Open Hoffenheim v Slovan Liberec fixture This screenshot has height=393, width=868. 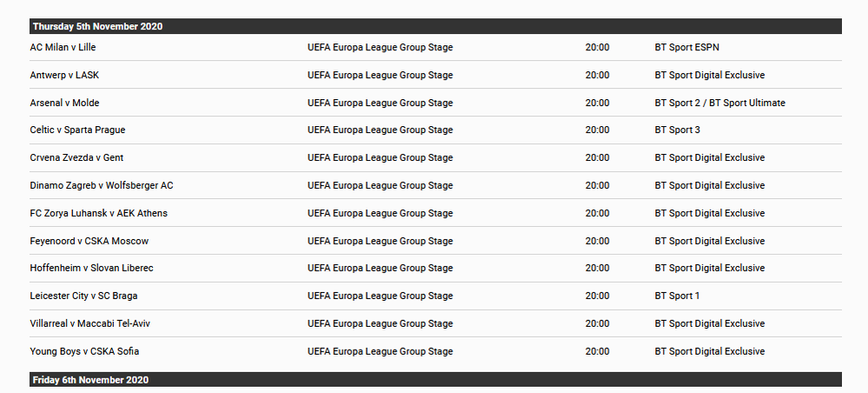(x=91, y=268)
